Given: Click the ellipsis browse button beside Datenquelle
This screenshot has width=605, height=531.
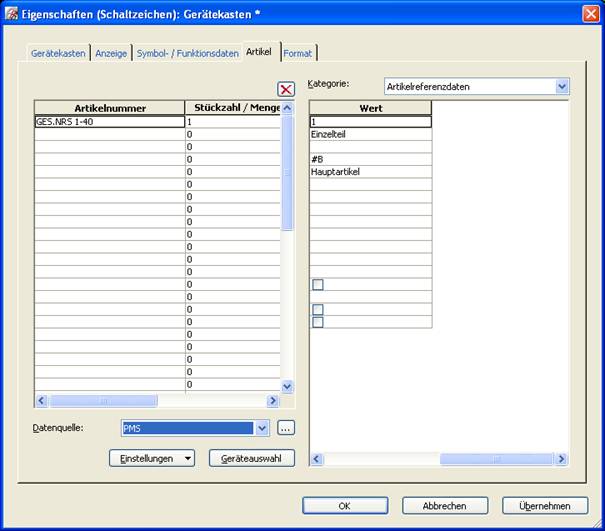Looking at the screenshot, I should [x=286, y=428].
